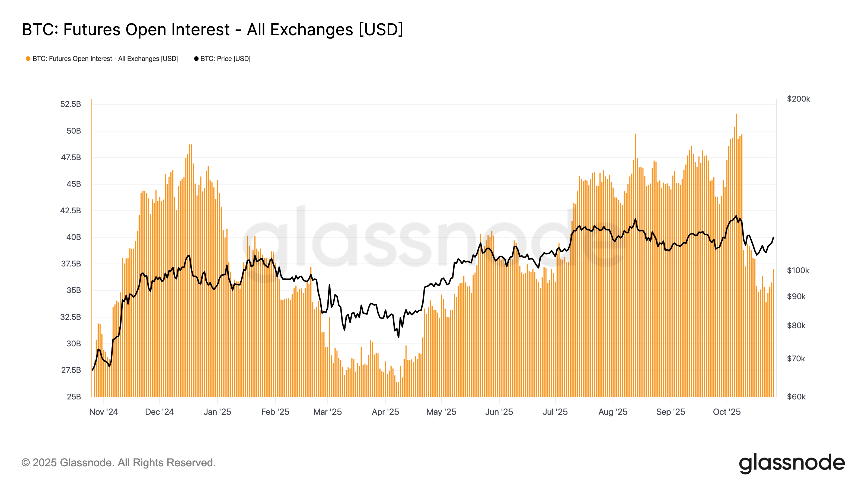Click the orange Futures Open Interest legend dot

tap(28, 59)
